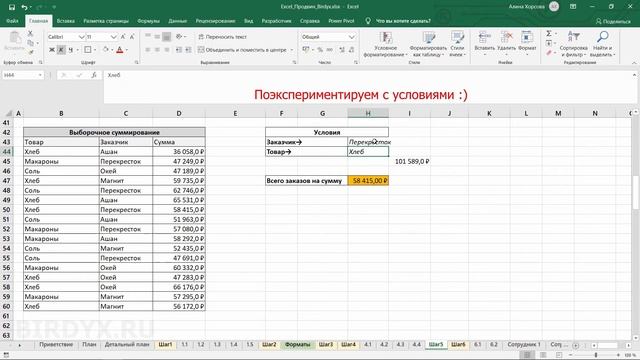Open the font size dropdown
The image size is (640, 360).
coord(113,37)
